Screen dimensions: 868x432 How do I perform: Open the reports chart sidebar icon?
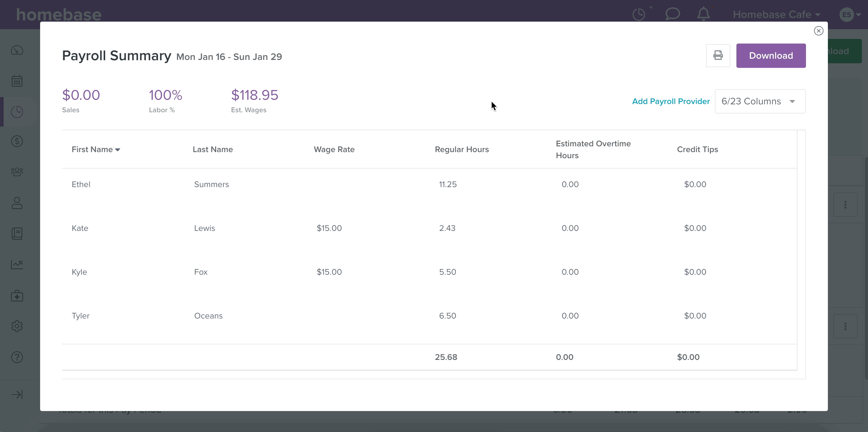[17, 264]
